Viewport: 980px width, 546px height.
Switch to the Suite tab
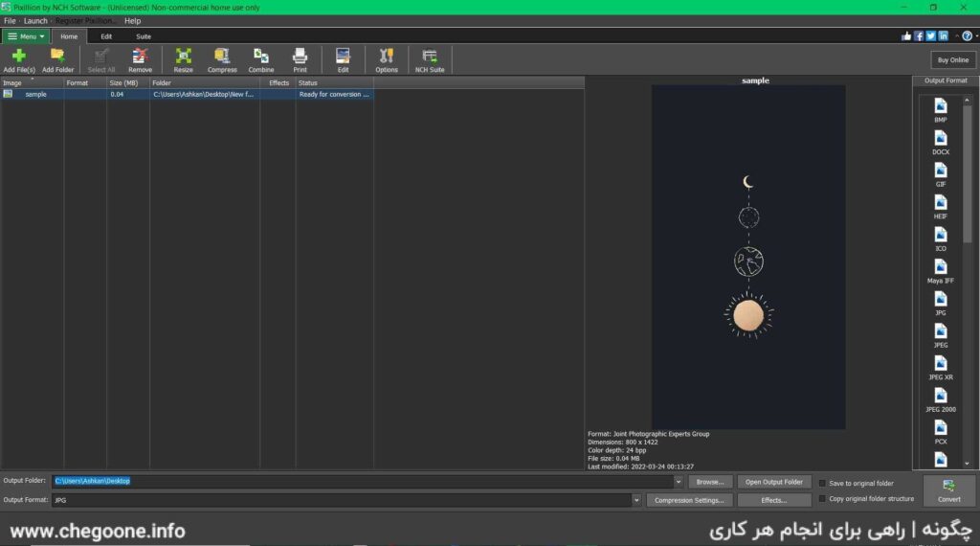click(144, 36)
